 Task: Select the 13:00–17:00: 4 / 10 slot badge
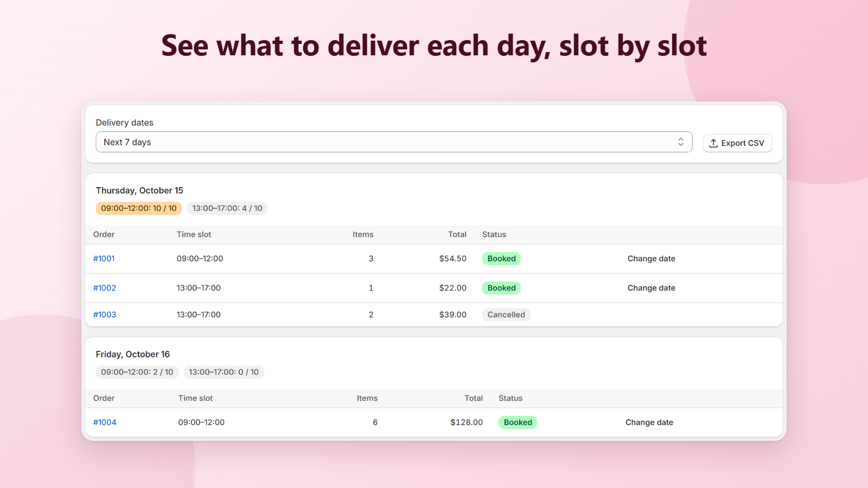(x=227, y=208)
